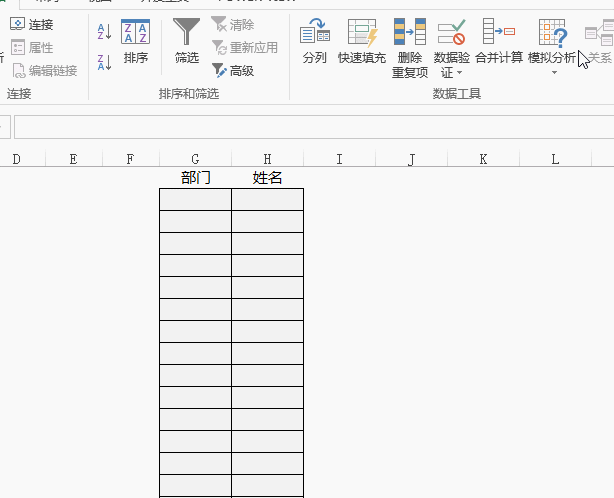Image resolution: width=614 pixels, height=498 pixels.
Task: Select the column G header
Action: coord(195,159)
